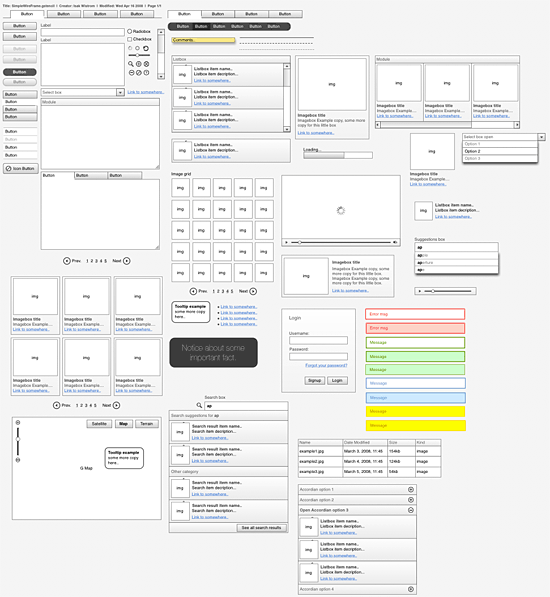
Task: Click play on the small audio player
Action: tap(419, 291)
